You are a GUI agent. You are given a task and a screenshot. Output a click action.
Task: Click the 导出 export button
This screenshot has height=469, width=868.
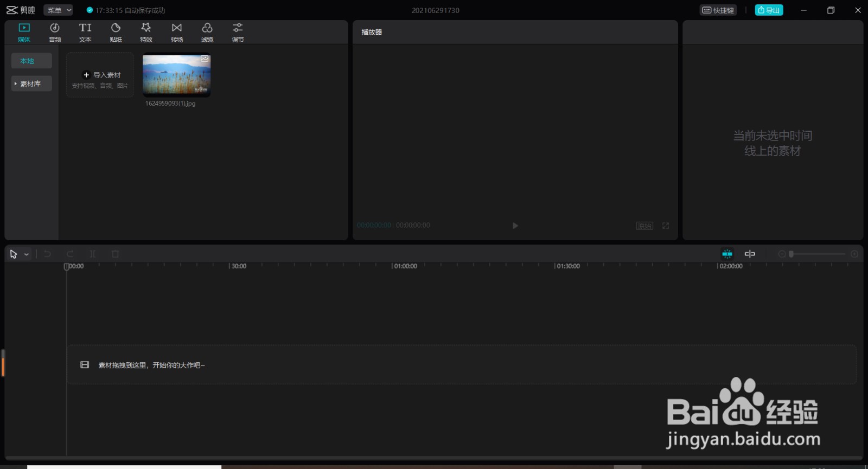click(769, 10)
